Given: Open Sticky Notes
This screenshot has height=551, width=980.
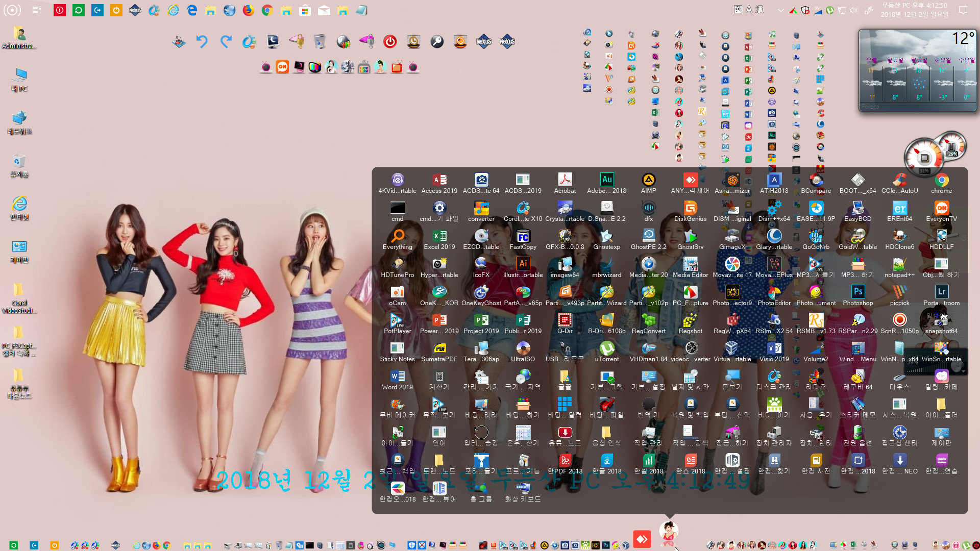Looking at the screenshot, I should 397,352.
